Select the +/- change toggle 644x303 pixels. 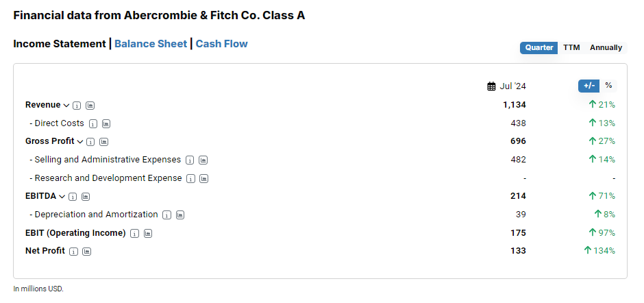[589, 86]
